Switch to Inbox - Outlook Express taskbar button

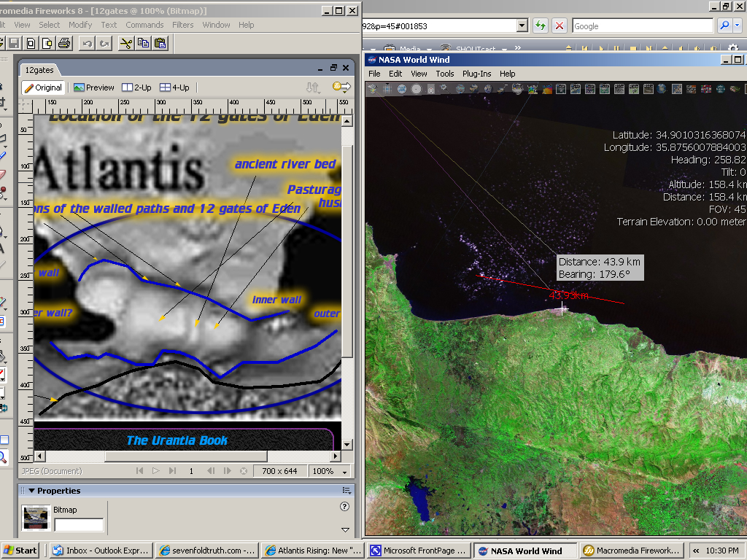pos(102,551)
